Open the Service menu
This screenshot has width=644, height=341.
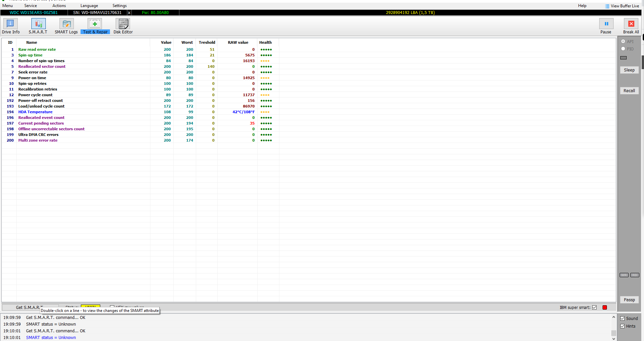(30, 6)
